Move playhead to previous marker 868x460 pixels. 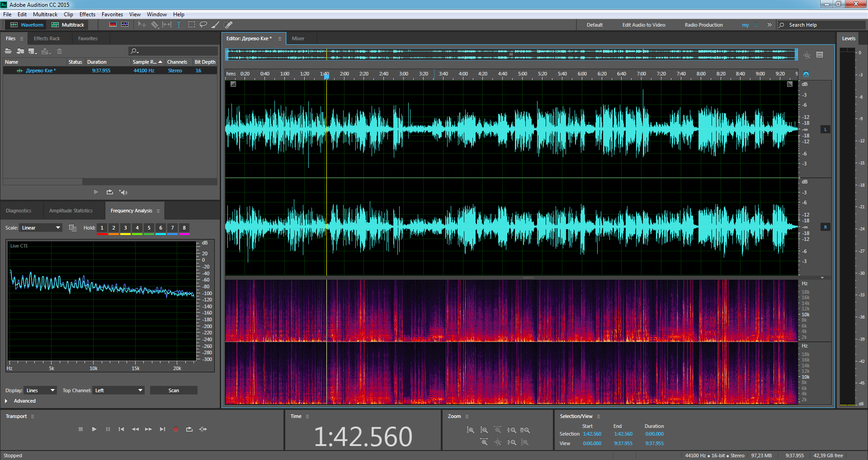pyautogui.click(x=121, y=429)
